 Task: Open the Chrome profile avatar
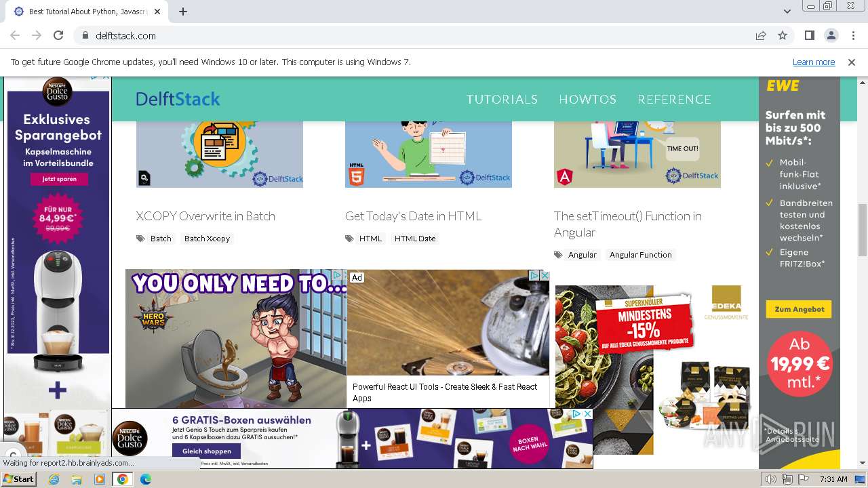pyautogui.click(x=831, y=35)
